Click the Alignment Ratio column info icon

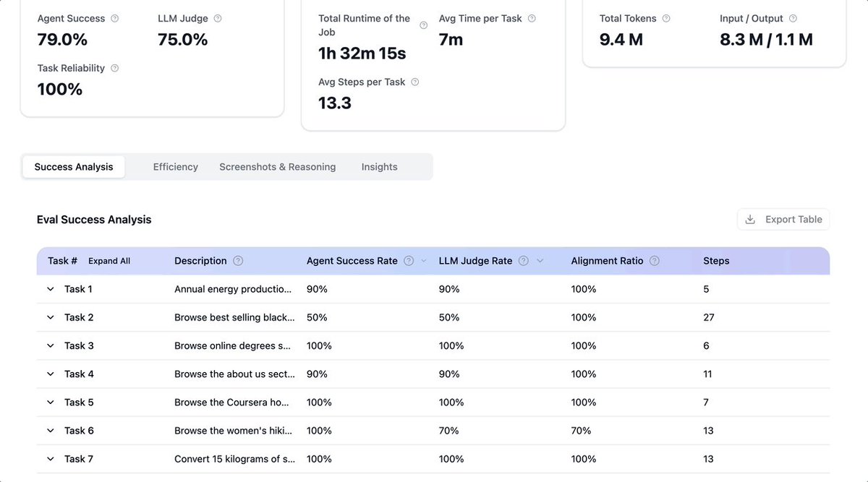point(655,261)
